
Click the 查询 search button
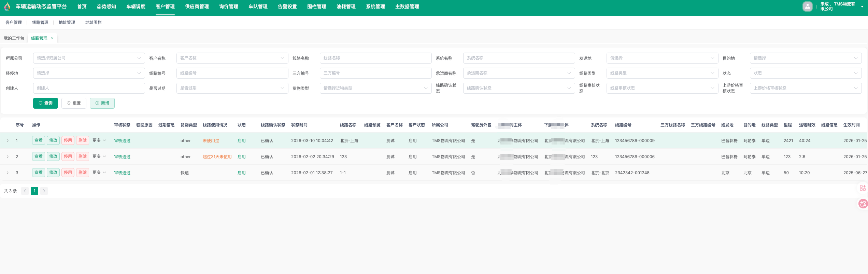45,103
